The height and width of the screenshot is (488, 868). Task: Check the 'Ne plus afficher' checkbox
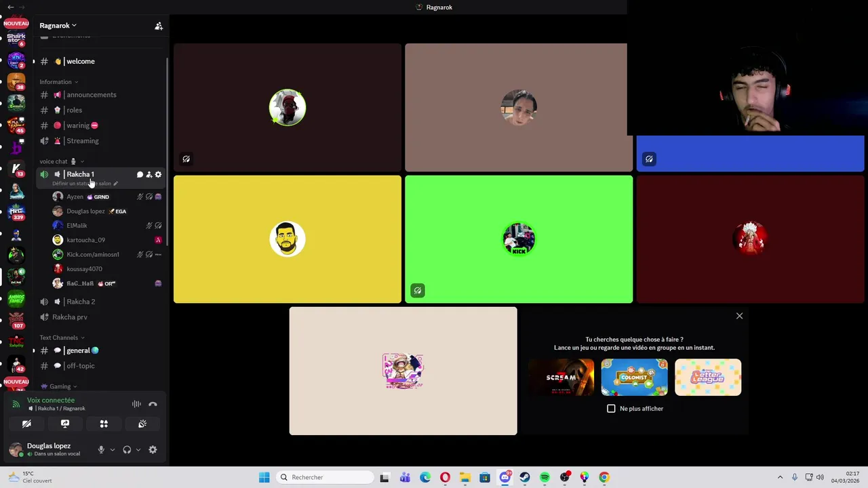(611, 409)
